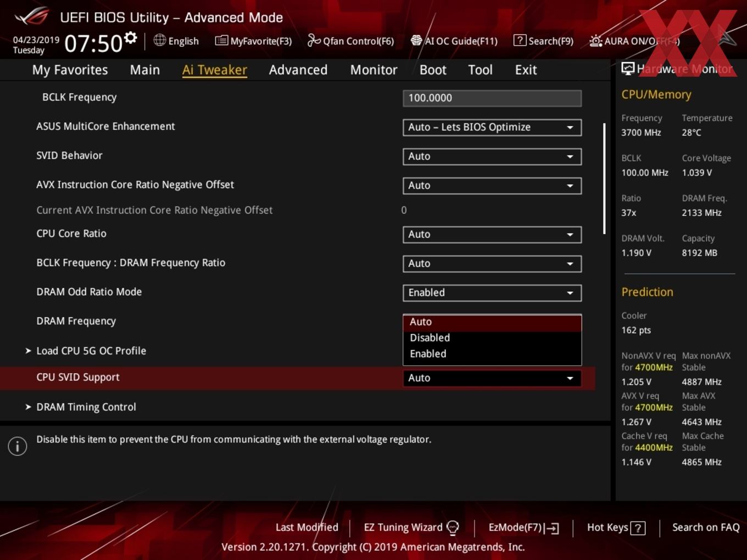Click the 3700 MHz frequency value
This screenshot has width=747, height=560.
641,133
